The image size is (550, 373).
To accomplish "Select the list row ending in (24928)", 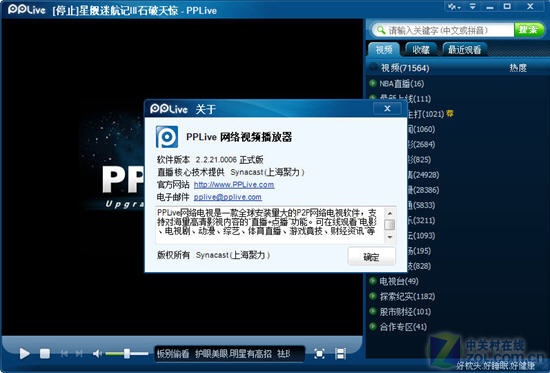I will [423, 175].
